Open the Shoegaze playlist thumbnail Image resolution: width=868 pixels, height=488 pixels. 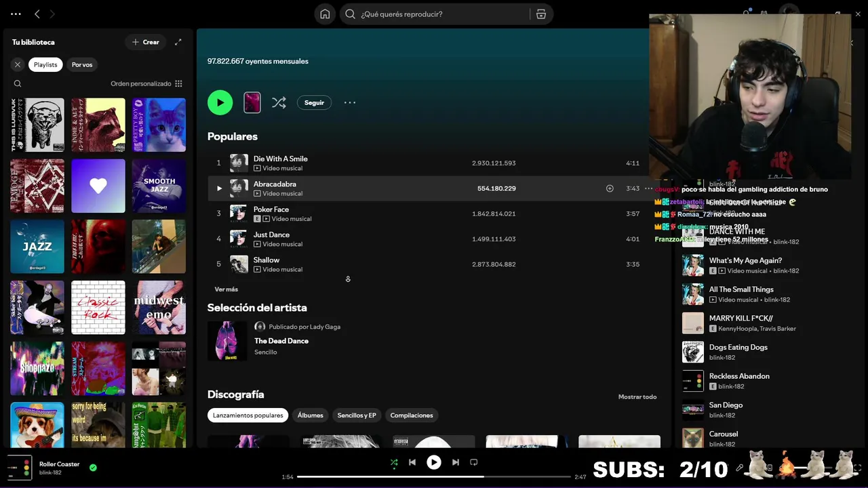click(x=37, y=369)
